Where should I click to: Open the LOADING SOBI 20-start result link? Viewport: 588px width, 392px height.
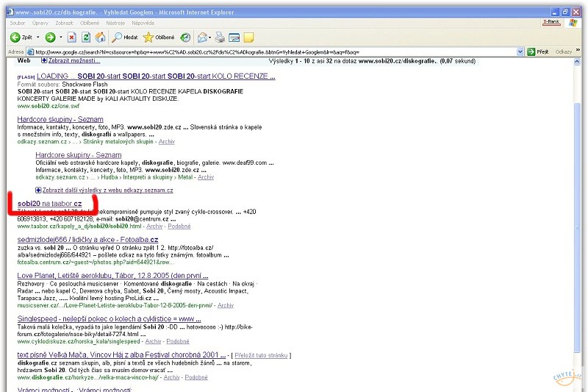pos(156,76)
